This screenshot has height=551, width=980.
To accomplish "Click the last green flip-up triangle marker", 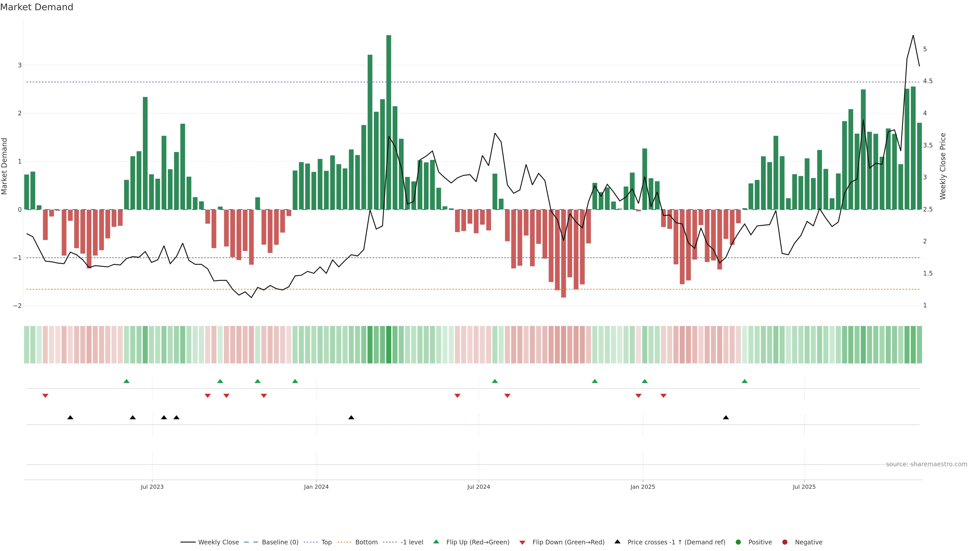I will click(744, 381).
